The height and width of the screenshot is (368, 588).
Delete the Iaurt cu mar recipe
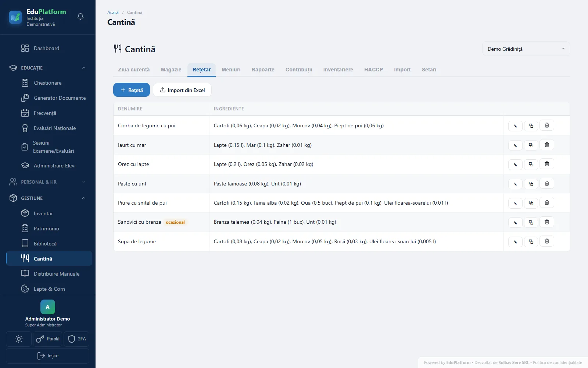(x=547, y=145)
